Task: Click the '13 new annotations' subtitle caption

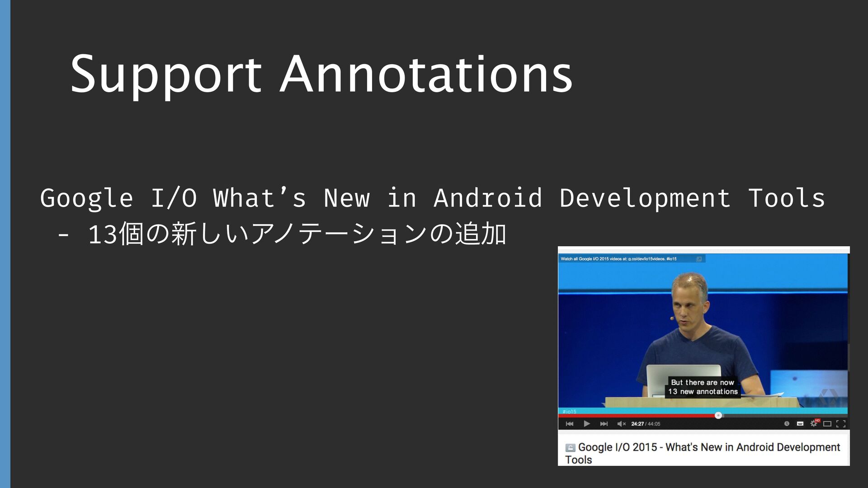Action: (703, 392)
